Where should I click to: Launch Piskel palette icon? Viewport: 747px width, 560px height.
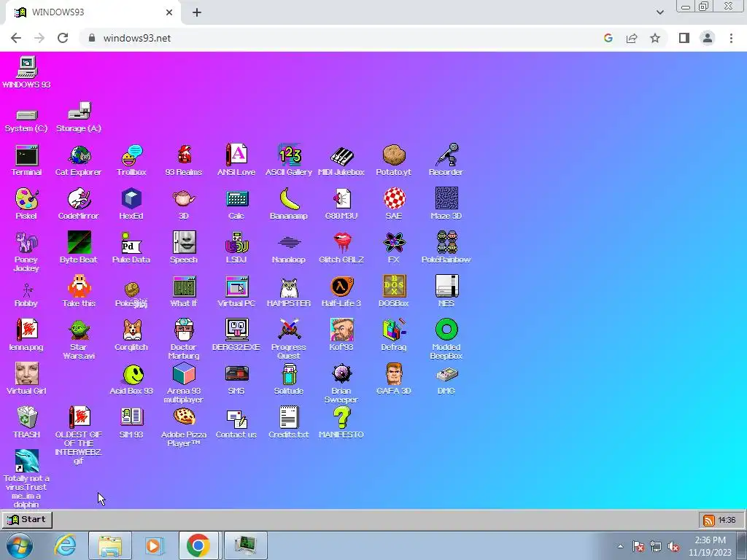click(x=27, y=199)
